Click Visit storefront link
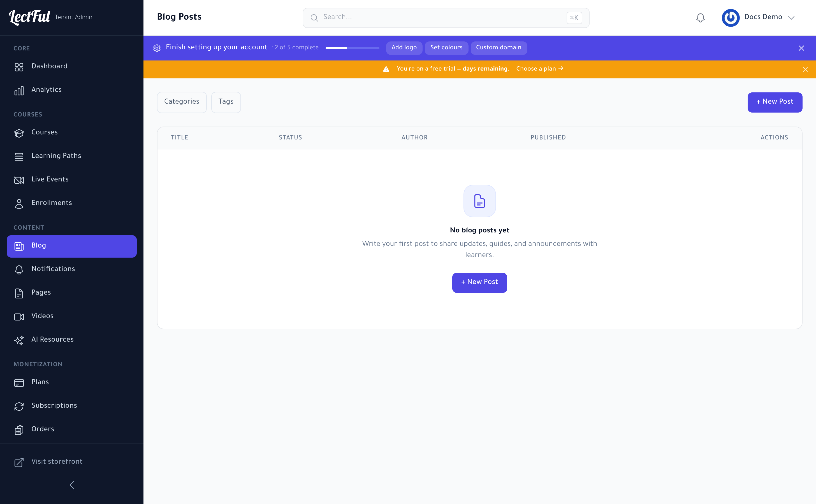 click(72, 462)
